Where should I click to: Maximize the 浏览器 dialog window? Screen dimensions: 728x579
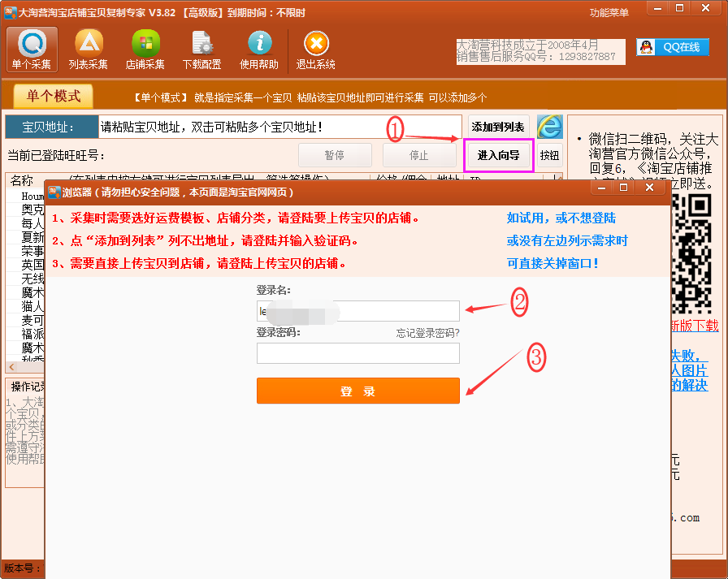[x=623, y=188]
